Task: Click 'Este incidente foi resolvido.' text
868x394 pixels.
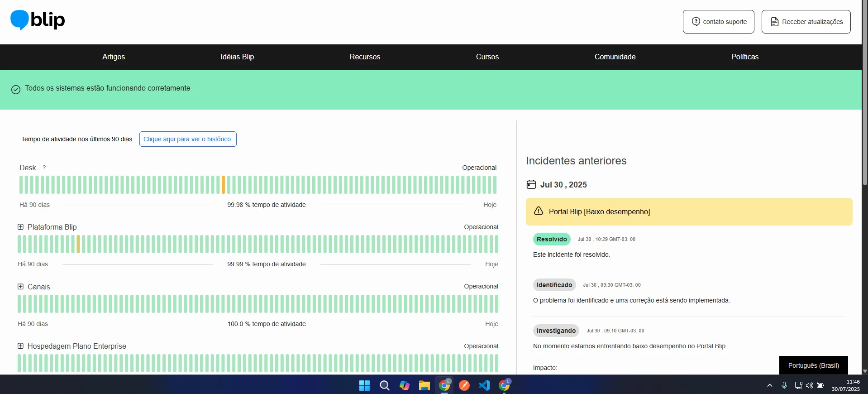Action: click(572, 255)
